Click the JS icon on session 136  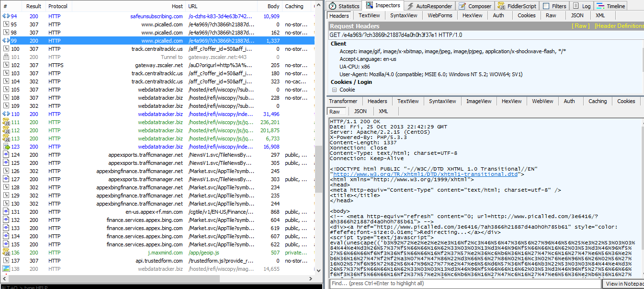6,253
